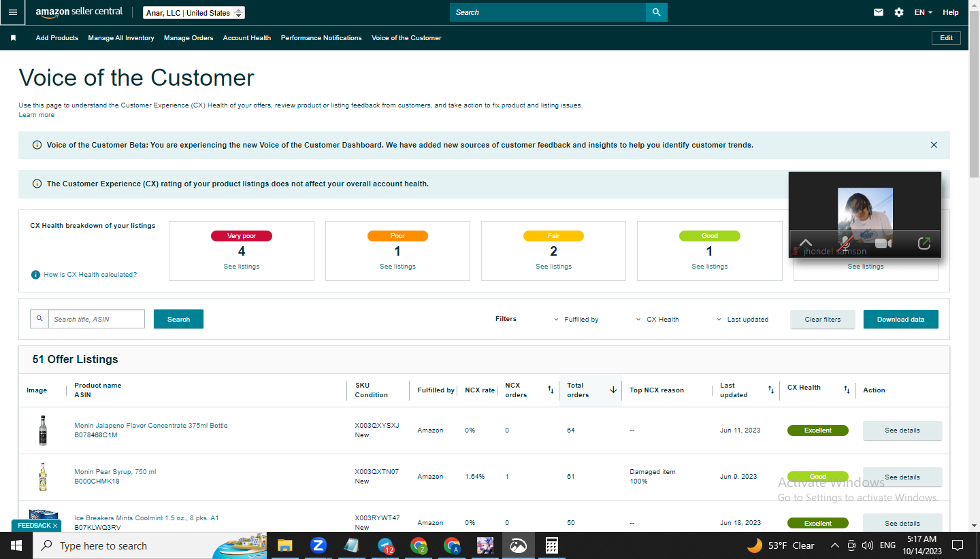Open File Explorer from the taskbar

284,545
